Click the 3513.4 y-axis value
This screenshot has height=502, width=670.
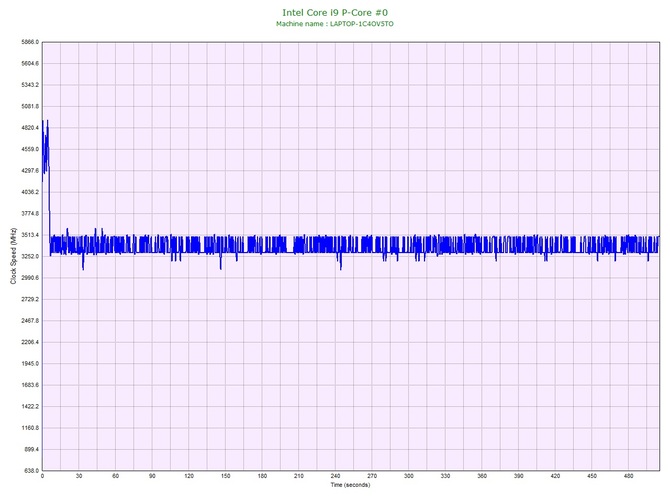30,235
